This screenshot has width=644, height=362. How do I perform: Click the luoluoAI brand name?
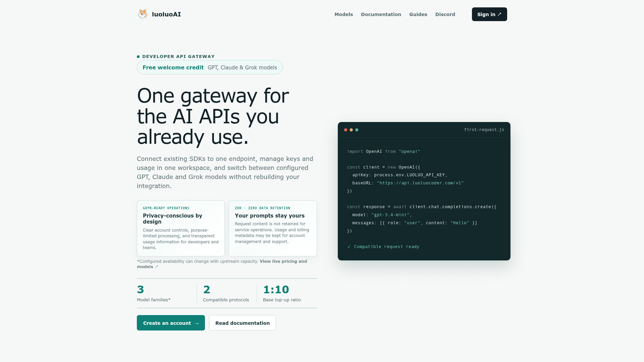pos(166,14)
